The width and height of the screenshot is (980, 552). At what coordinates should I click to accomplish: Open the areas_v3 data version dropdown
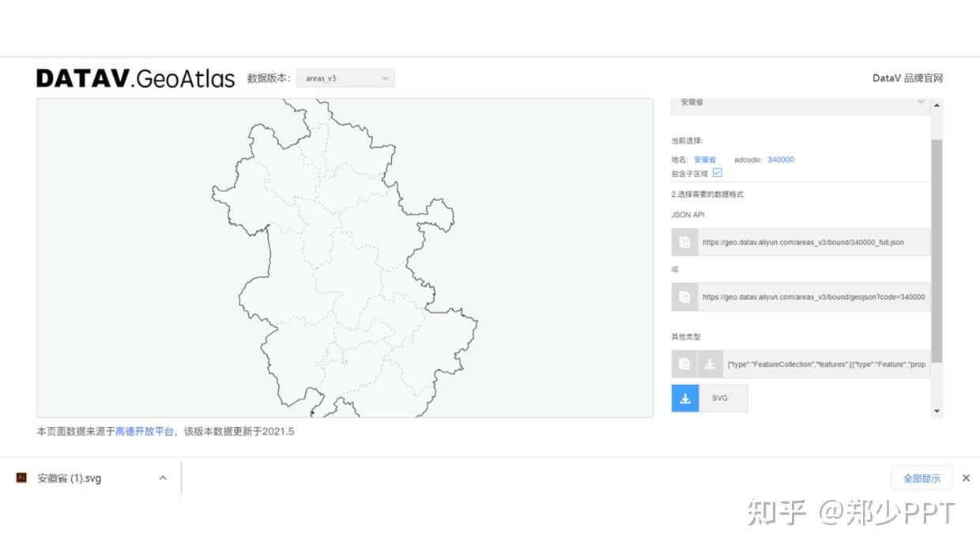click(345, 78)
